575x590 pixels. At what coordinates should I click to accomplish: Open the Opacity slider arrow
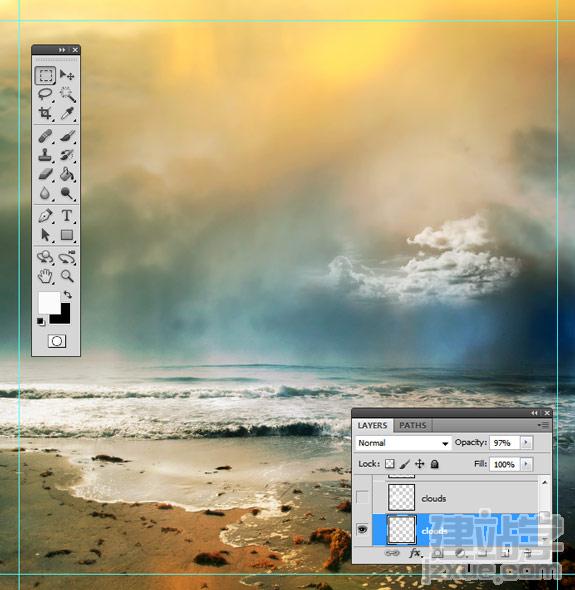click(526, 442)
